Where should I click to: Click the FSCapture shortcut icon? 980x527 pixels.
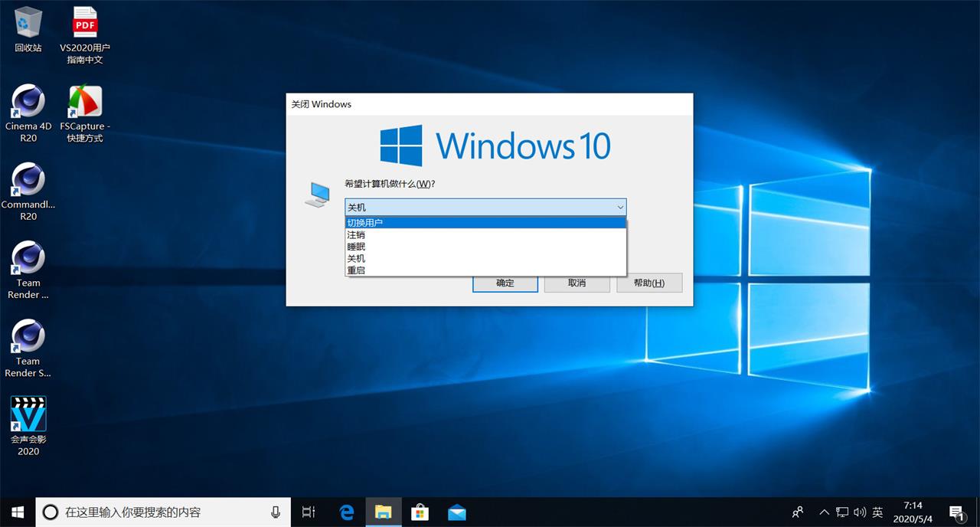(85, 102)
